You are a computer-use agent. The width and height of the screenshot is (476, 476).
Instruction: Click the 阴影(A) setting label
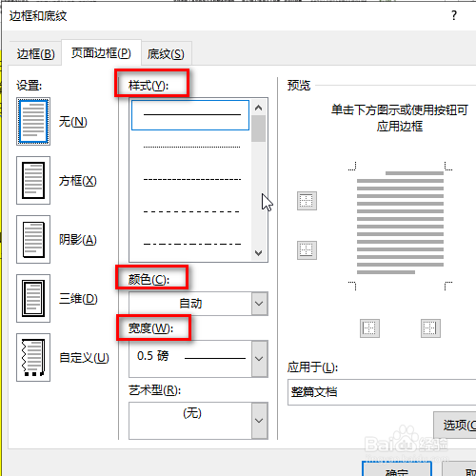(78, 240)
